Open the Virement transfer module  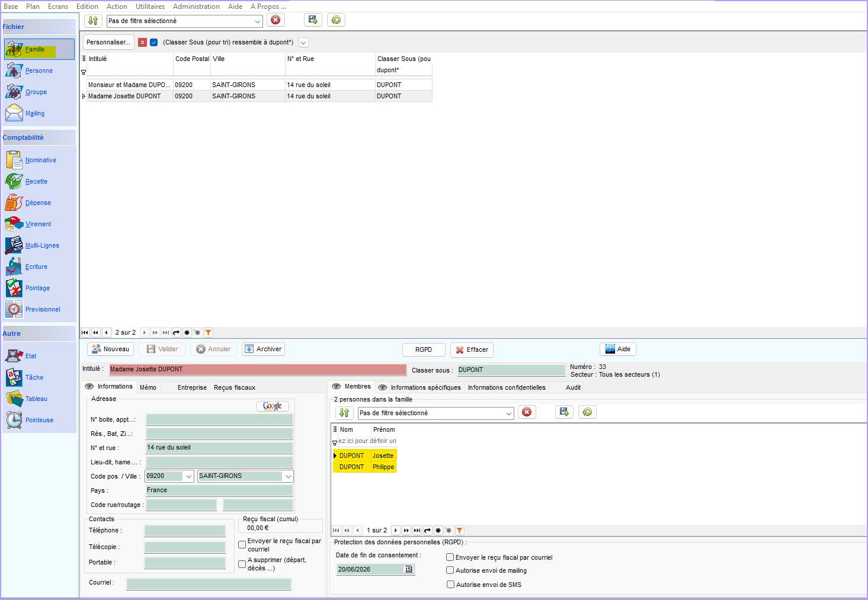(14, 224)
